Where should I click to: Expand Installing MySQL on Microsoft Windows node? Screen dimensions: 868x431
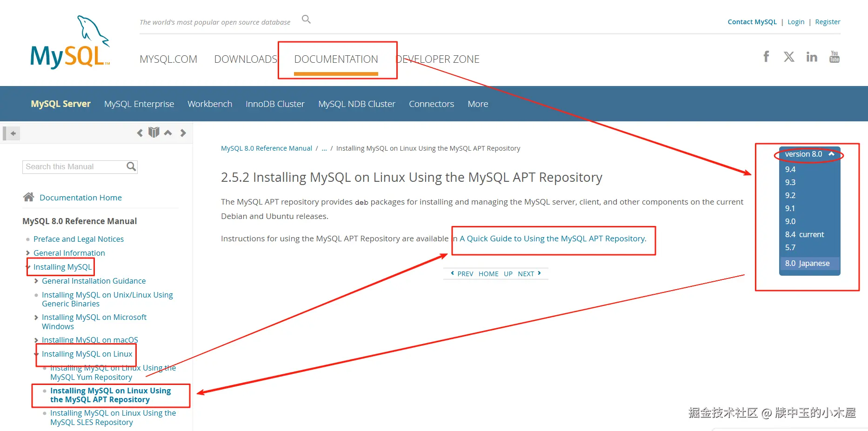(36, 317)
